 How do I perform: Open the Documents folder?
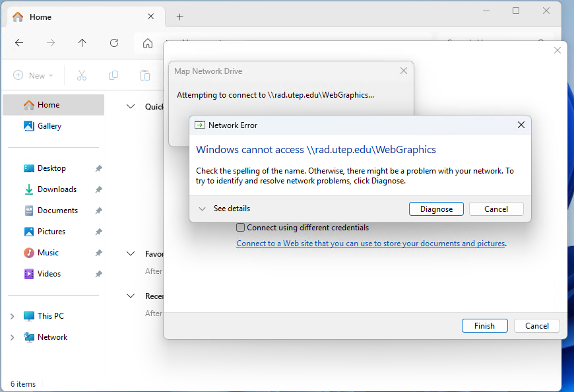(51, 211)
